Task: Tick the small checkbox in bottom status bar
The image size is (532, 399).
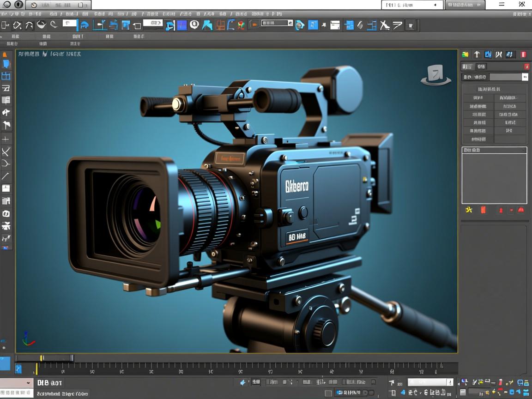Action: pos(328,393)
